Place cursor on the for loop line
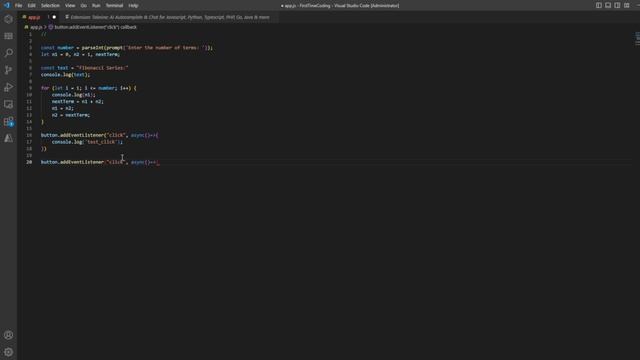Screen dimensions: 640x360 (x=89, y=88)
